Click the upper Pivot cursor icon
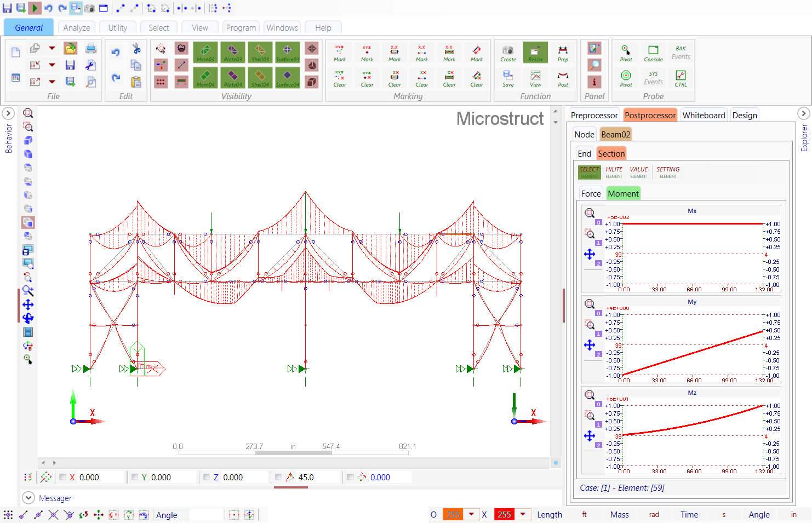The height and width of the screenshot is (523, 812). (x=626, y=53)
